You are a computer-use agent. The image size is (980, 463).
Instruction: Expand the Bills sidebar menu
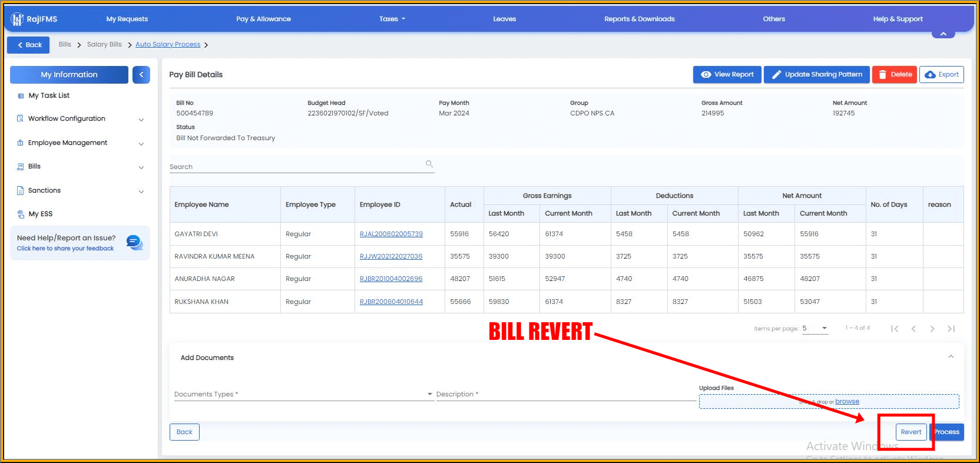point(141,167)
